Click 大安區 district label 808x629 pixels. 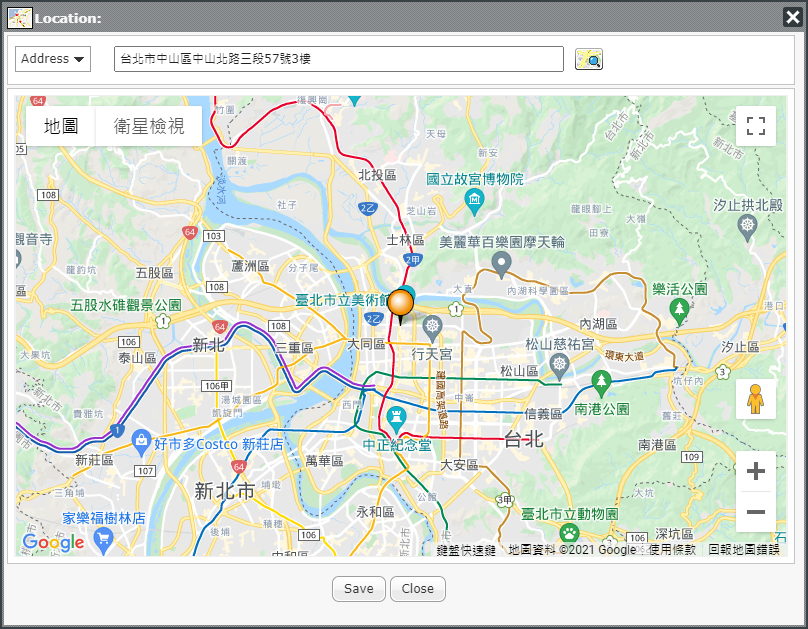(459, 465)
